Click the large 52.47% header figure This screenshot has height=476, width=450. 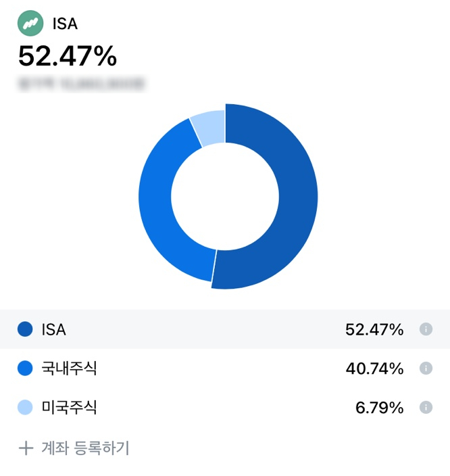68,56
